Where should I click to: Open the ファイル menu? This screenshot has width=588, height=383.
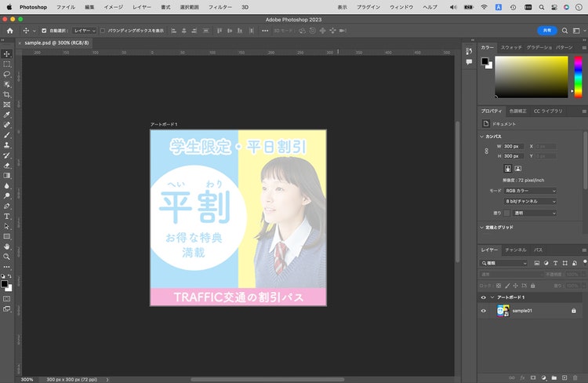click(x=66, y=7)
